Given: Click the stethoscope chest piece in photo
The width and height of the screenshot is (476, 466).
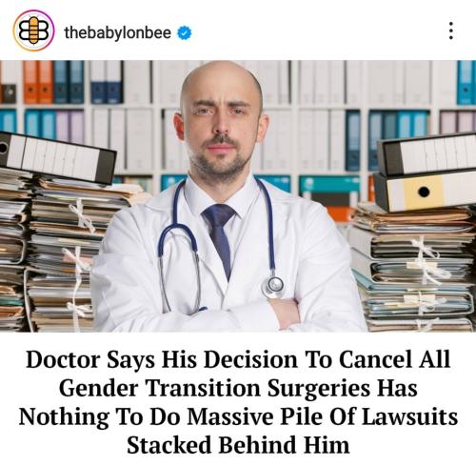Looking at the screenshot, I should coord(273,285).
